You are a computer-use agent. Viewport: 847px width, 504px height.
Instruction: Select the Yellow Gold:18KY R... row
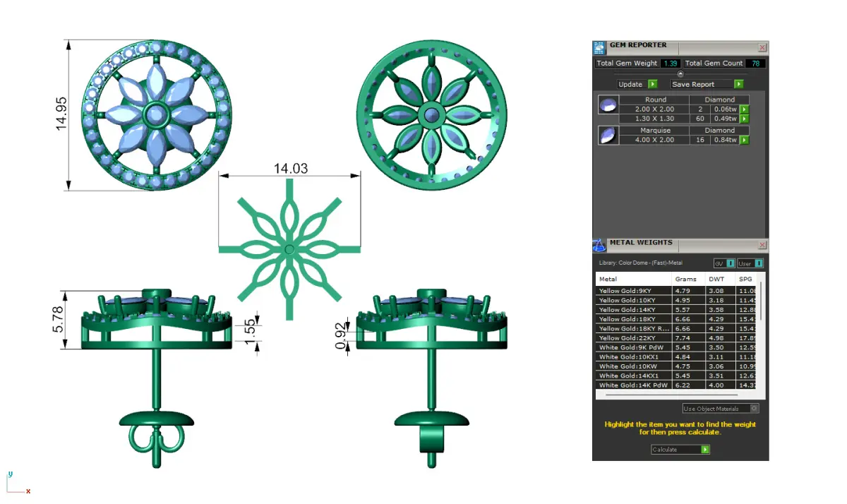click(676, 328)
